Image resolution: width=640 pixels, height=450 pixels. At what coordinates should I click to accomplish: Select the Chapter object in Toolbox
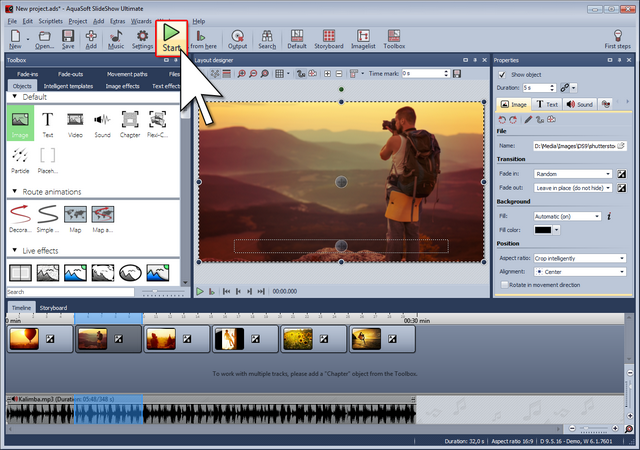click(x=130, y=123)
